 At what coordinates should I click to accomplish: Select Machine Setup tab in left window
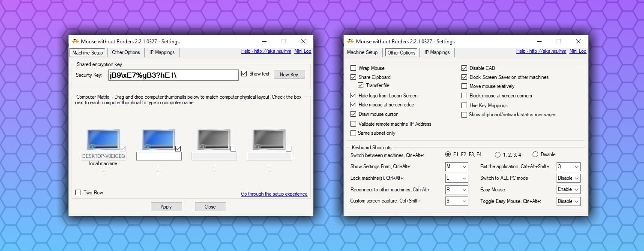[88, 53]
